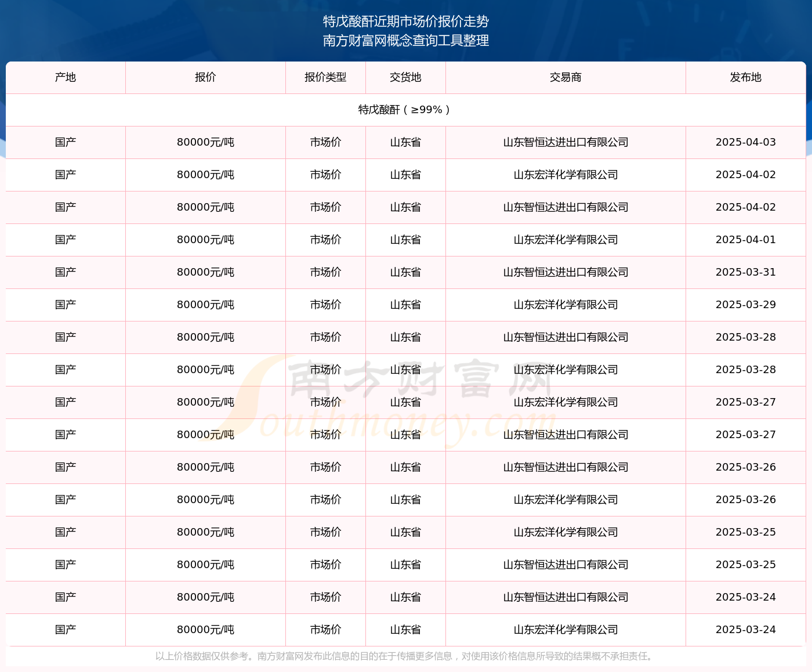Select 山东省 in the 2025-03-31 row
This screenshot has height=672, width=812.
click(405, 272)
